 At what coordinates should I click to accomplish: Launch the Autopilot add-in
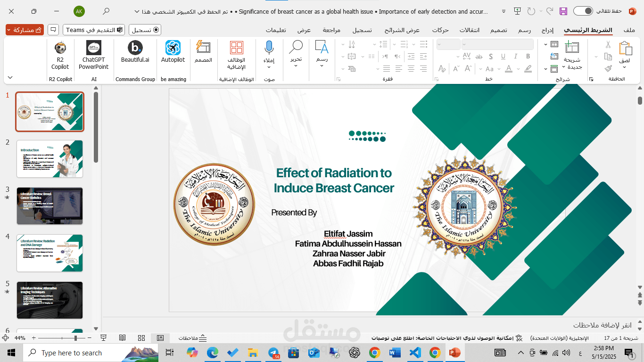(x=173, y=52)
